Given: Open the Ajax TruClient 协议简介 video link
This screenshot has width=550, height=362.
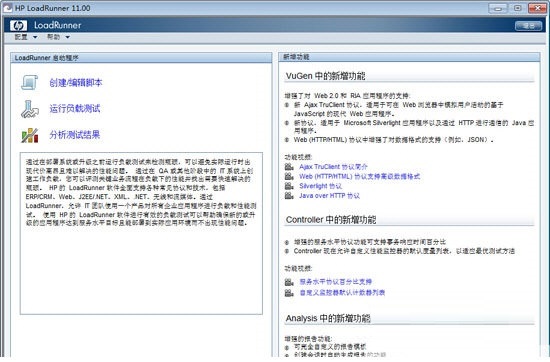Looking at the screenshot, I should 333,167.
